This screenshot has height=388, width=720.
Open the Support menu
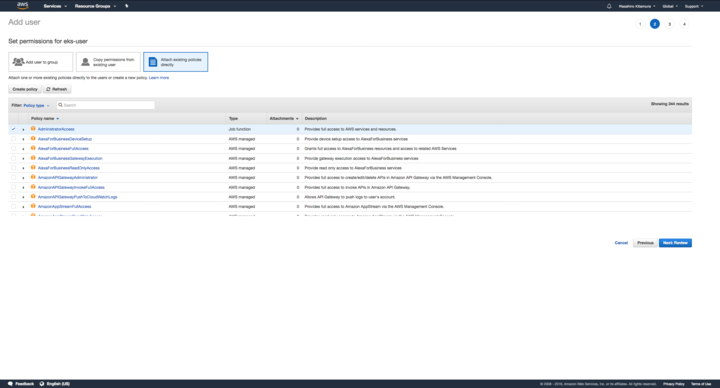694,6
